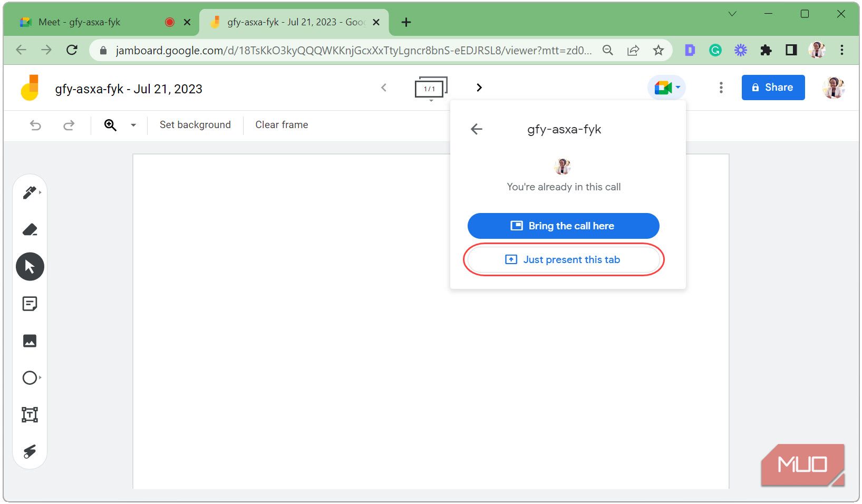Share this page from address bar

[x=633, y=50]
